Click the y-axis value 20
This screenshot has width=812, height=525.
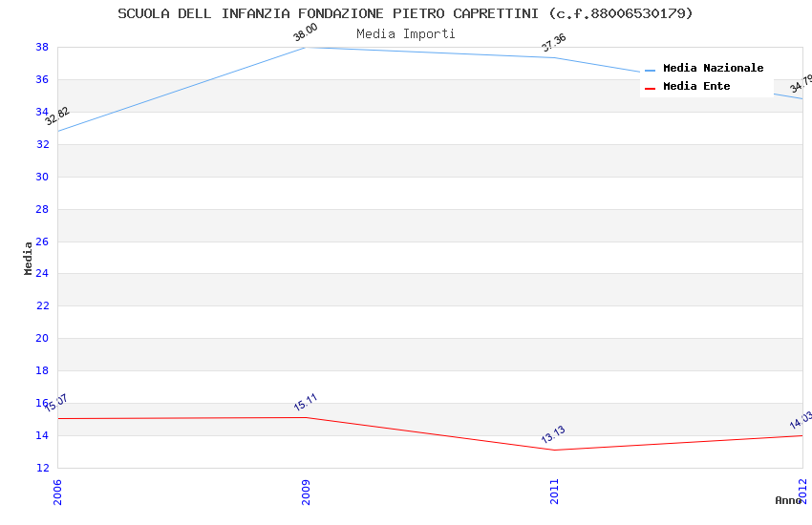tap(42, 338)
